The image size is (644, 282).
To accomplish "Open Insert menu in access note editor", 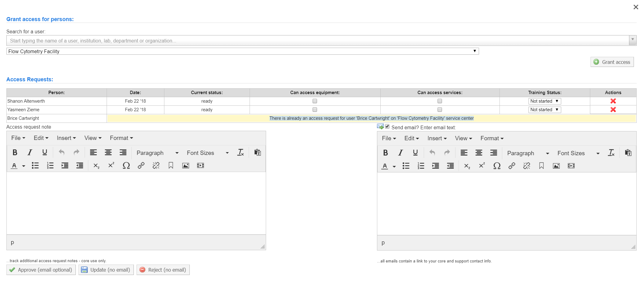I will point(66,138).
